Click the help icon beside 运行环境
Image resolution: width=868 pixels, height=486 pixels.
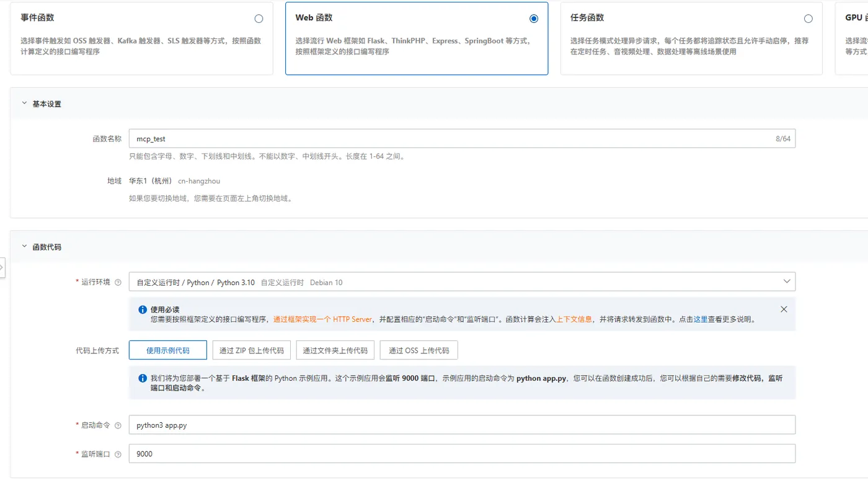pos(118,282)
